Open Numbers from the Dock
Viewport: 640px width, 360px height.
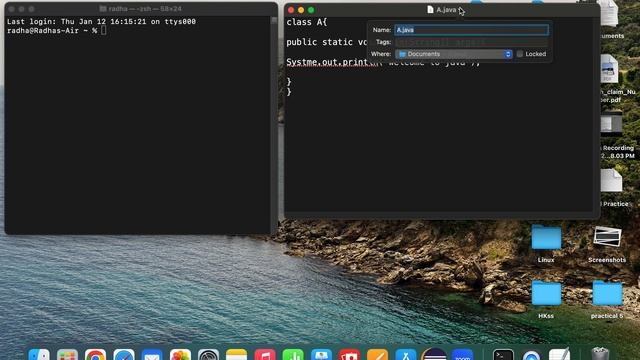click(293, 354)
